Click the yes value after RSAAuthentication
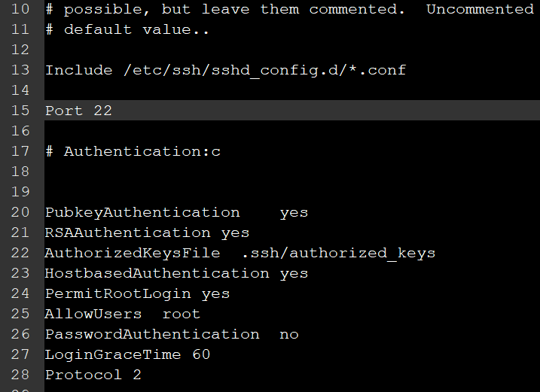This screenshot has height=392, width=540. (235, 233)
